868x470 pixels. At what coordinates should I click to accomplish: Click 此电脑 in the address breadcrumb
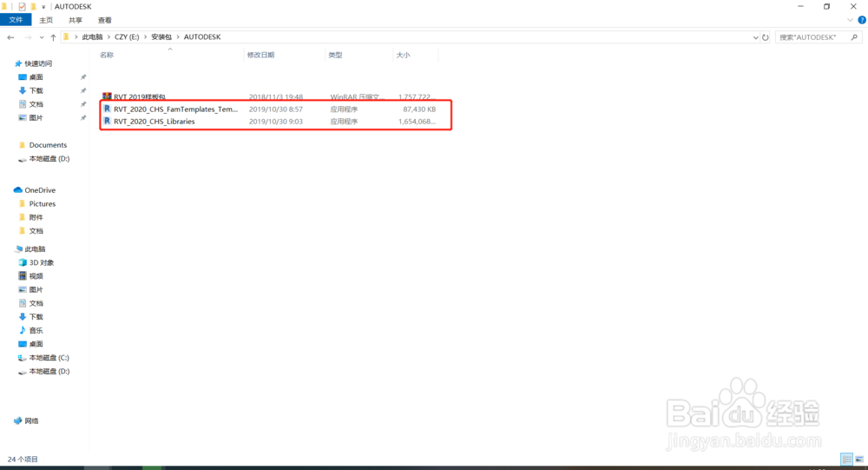(93, 37)
